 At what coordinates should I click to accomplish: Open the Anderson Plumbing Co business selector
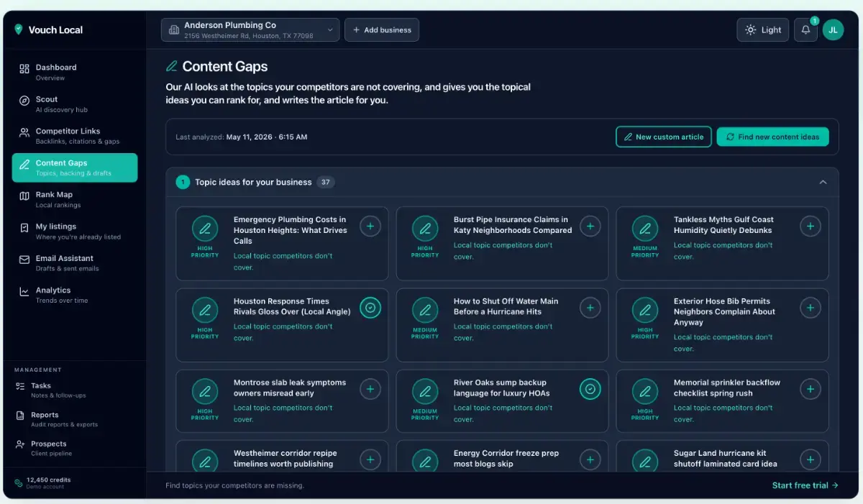[250, 29]
